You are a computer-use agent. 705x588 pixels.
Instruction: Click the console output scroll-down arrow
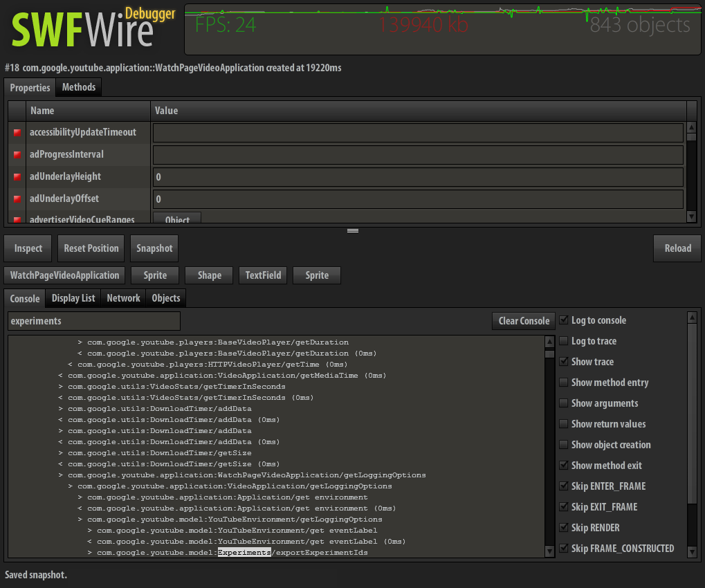(x=549, y=551)
